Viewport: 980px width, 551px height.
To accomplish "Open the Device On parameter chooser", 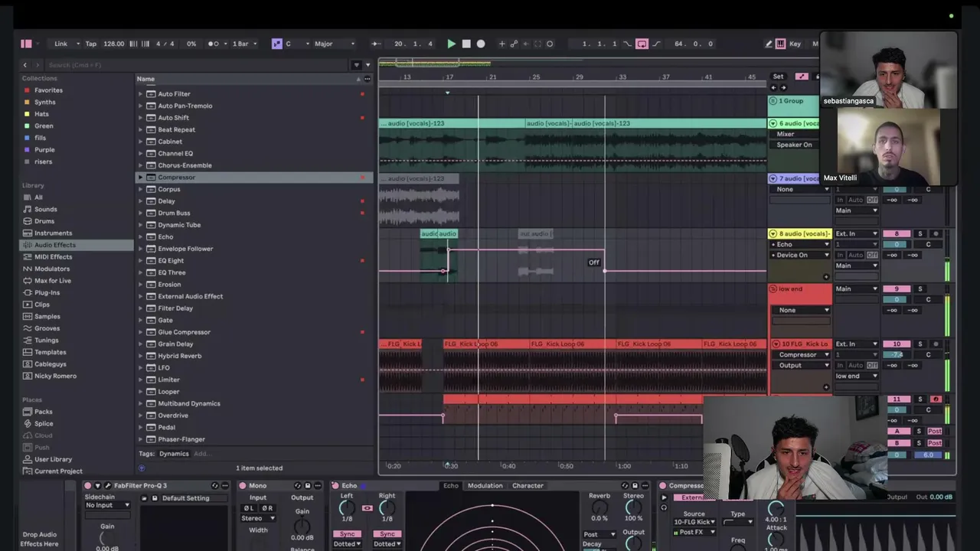I will click(x=800, y=255).
